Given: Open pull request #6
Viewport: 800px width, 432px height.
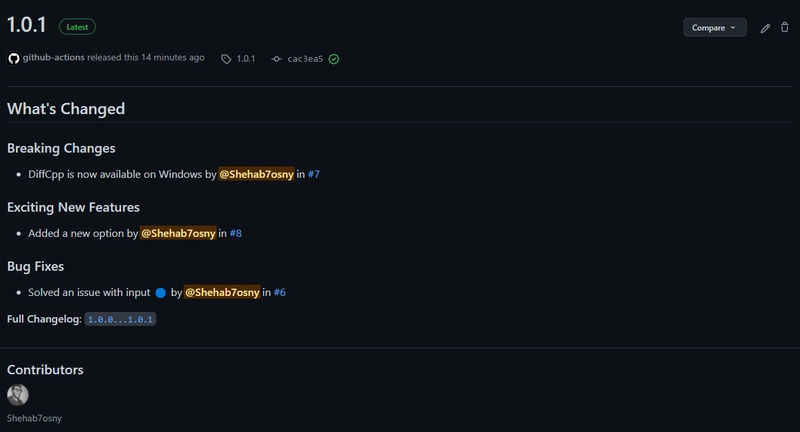Looking at the screenshot, I should [280, 292].
